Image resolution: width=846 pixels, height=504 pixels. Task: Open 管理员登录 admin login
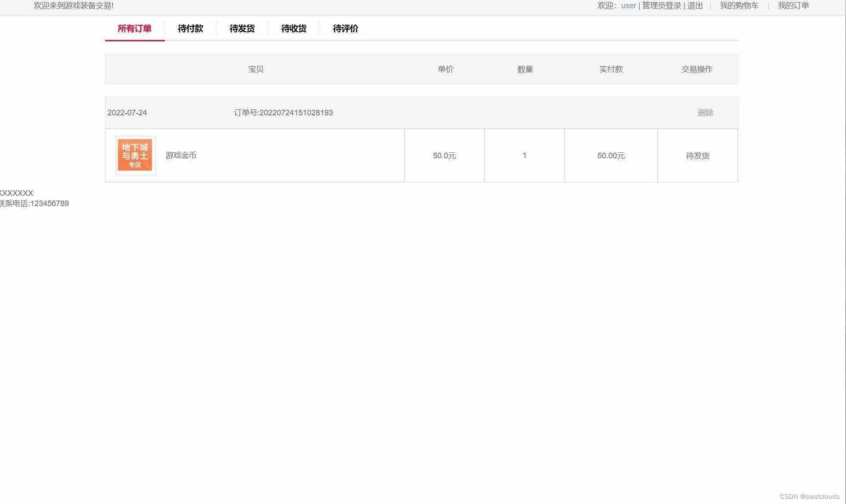click(662, 6)
